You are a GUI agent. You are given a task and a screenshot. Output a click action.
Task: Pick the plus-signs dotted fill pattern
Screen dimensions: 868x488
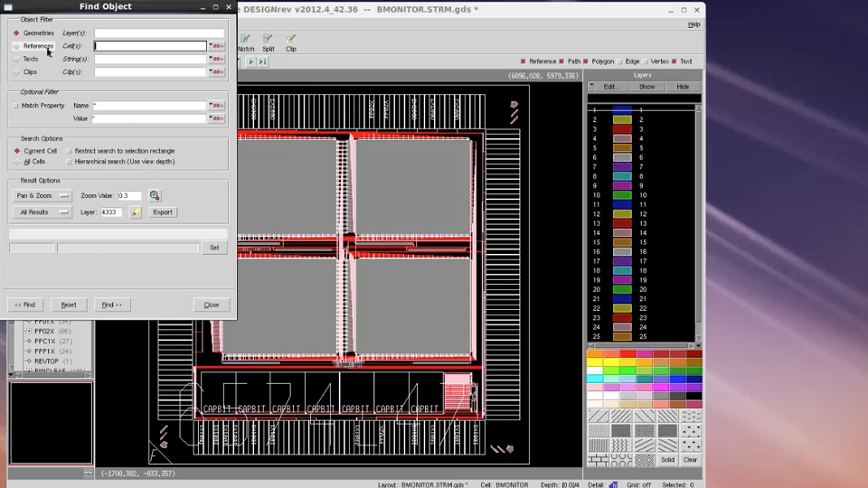[691, 446]
